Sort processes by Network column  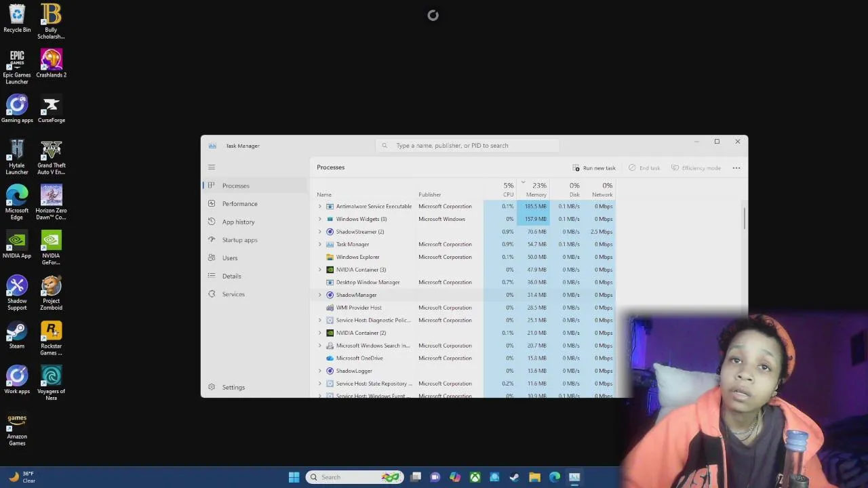click(599, 189)
